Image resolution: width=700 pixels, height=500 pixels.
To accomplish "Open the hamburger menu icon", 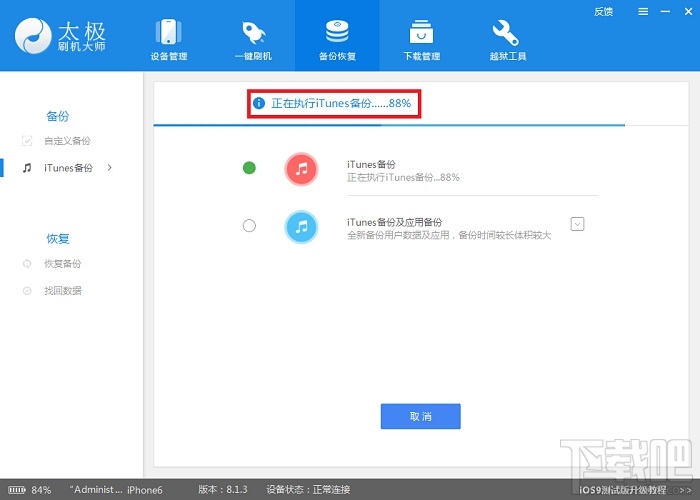I will point(643,12).
